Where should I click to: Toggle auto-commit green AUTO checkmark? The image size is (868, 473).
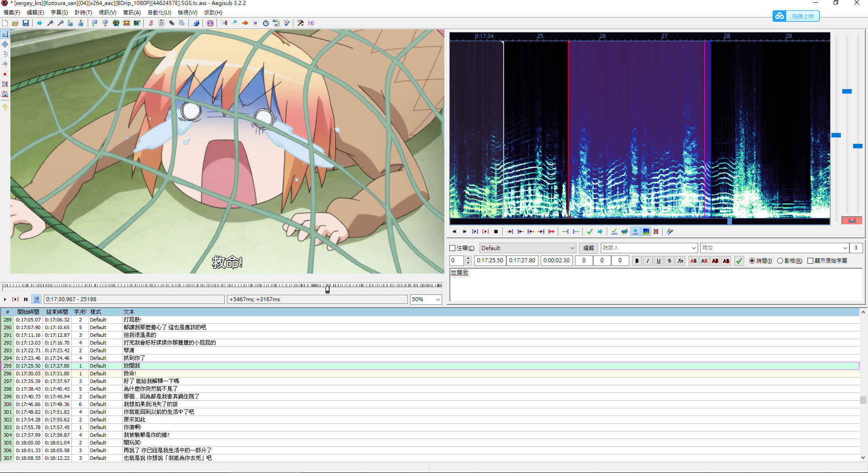pos(614,232)
